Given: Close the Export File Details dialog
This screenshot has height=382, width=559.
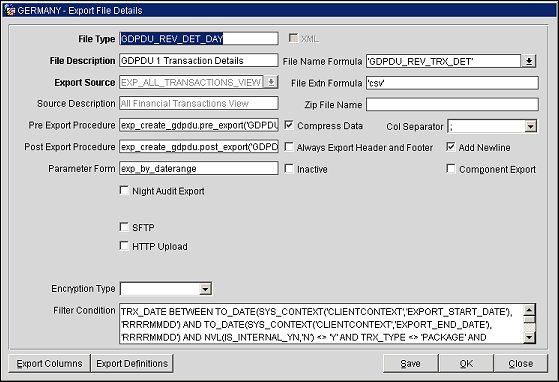Looking at the screenshot, I should click(520, 363).
